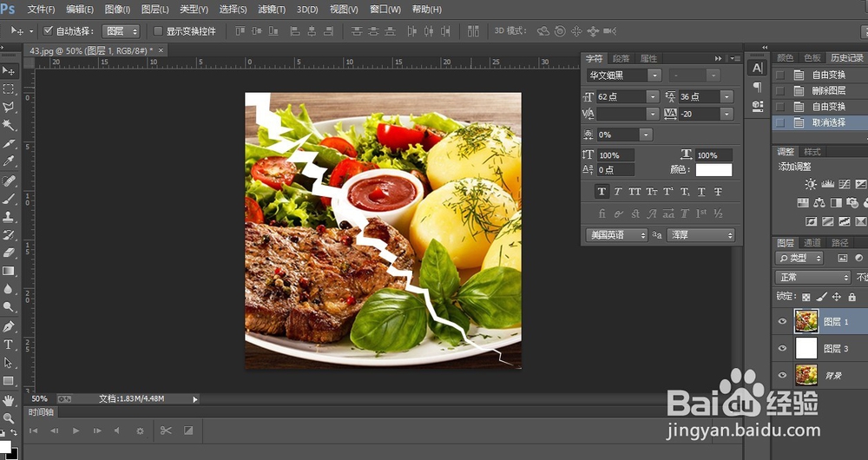868x460 pixels.
Task: Open the timeline settings gear
Action: point(140,430)
